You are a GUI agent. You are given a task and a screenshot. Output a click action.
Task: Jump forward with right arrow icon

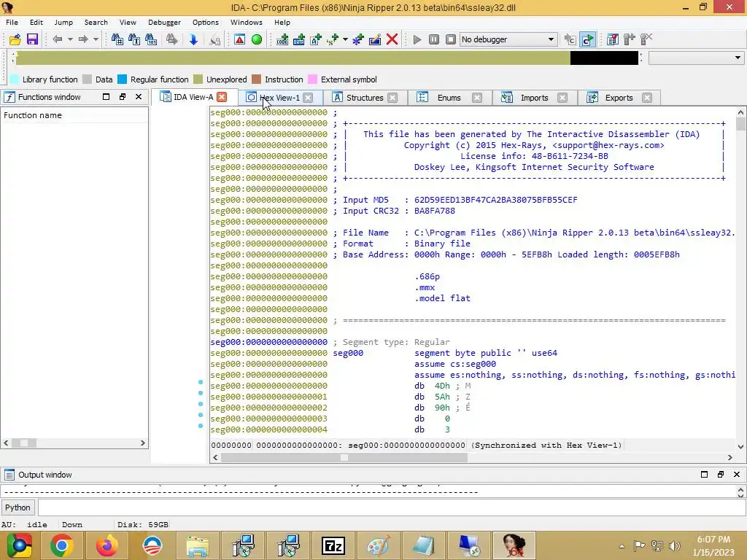[x=83, y=39]
